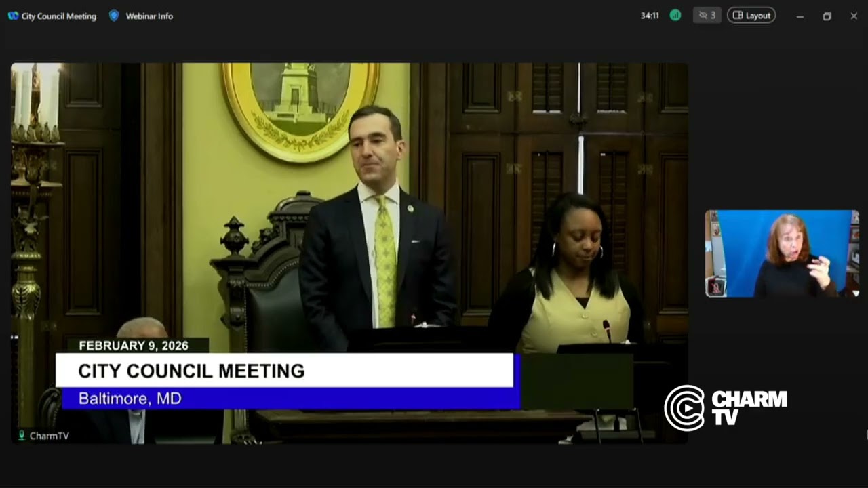Select the main CharmTV council meeting video
Image resolution: width=868 pixels, height=488 pixels.
tap(349, 253)
